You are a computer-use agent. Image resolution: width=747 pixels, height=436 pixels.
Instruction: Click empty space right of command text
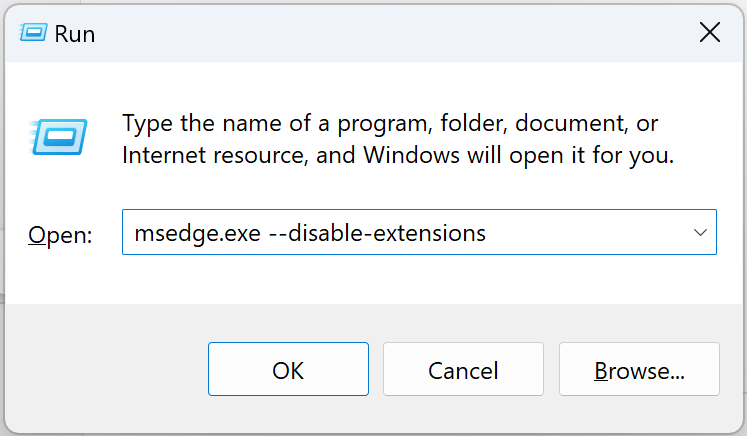(586, 233)
